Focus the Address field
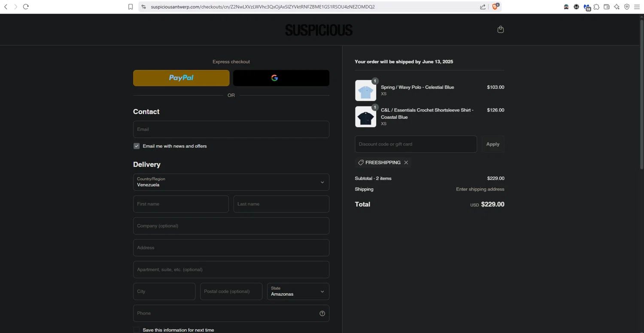The height and width of the screenshot is (333, 644). point(231,248)
